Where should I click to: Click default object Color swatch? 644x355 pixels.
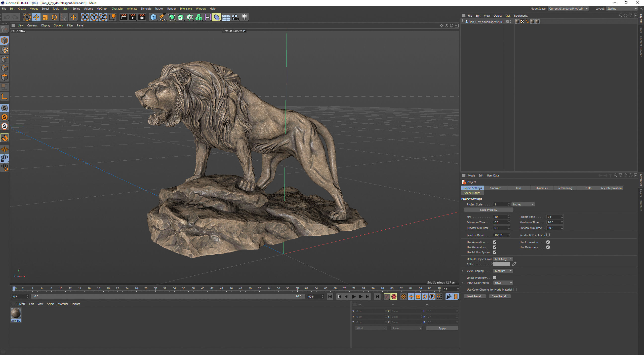click(501, 264)
